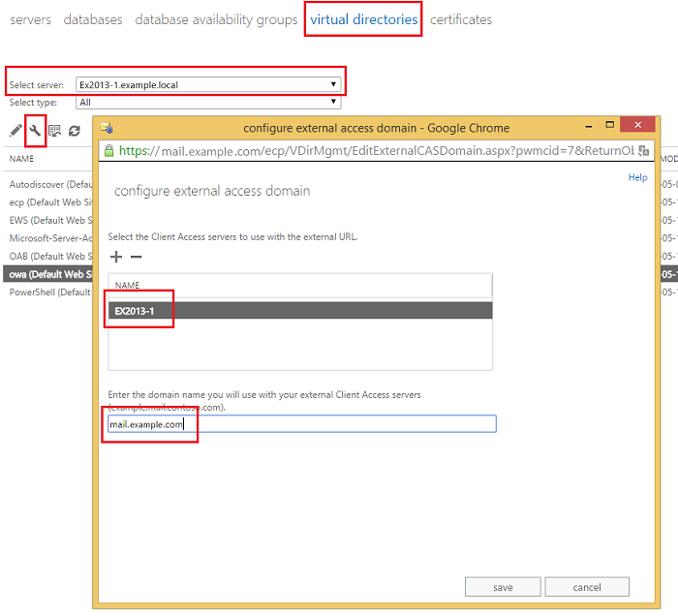Select the PowerShell virtual directory row
This screenshot has height=616, width=678.
point(50,293)
